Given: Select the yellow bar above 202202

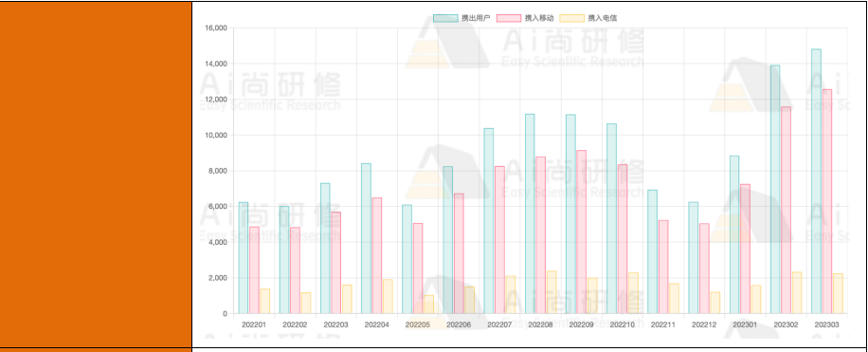Looking at the screenshot, I should [305, 304].
